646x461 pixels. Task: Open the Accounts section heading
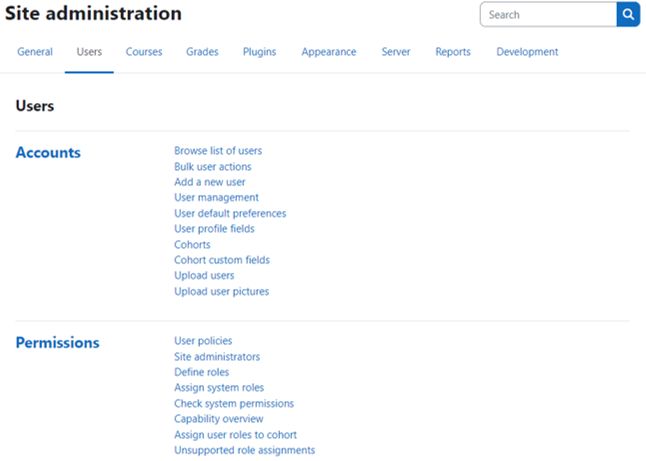click(48, 152)
